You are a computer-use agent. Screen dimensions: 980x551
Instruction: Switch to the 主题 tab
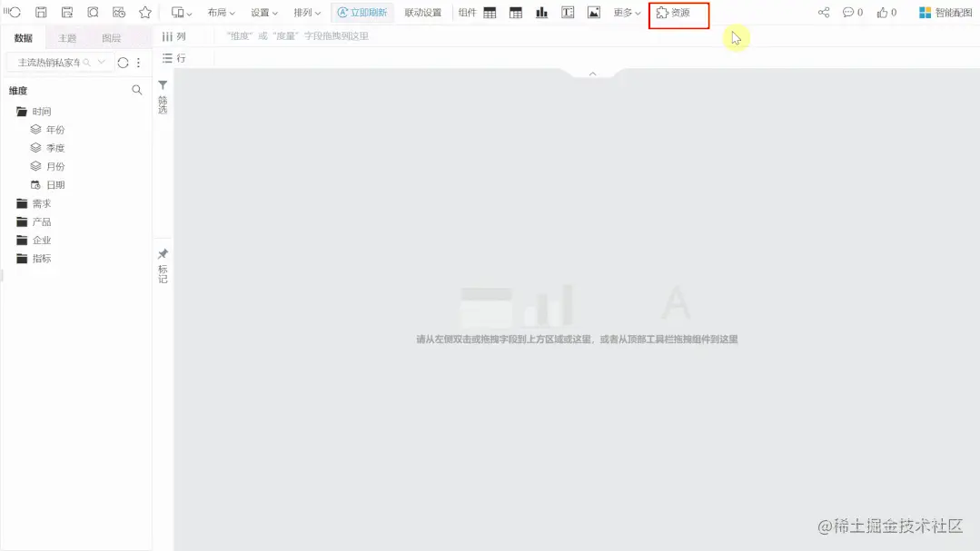67,37
